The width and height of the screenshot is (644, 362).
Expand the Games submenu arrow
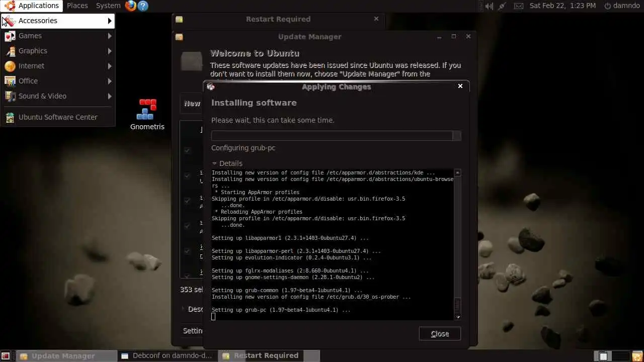109,36
